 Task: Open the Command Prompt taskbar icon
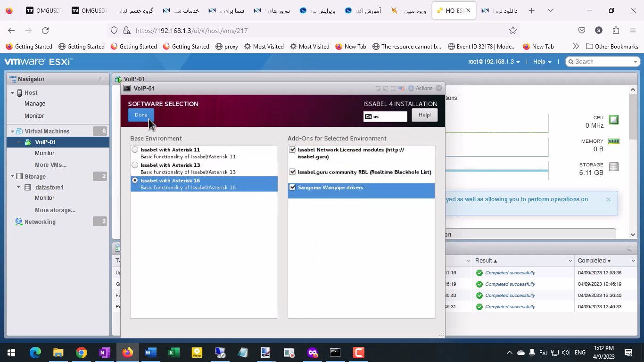[x=335, y=353]
